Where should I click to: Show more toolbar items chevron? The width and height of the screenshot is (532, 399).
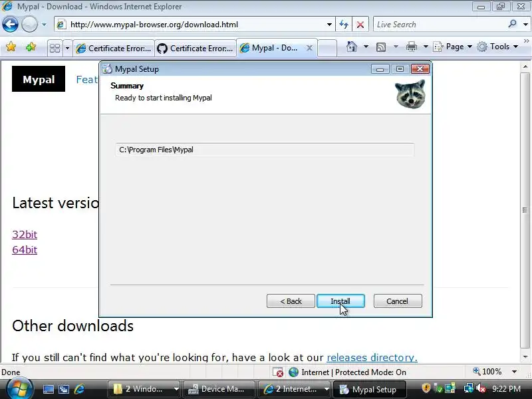click(527, 41)
